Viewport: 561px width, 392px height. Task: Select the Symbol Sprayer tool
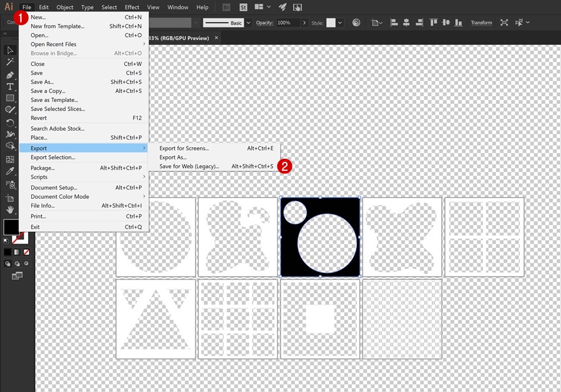10,184
